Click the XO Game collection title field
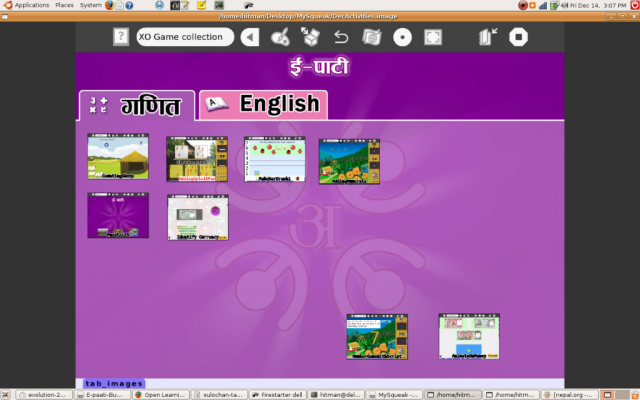Image resolution: width=640 pixels, height=400 pixels. [185, 37]
